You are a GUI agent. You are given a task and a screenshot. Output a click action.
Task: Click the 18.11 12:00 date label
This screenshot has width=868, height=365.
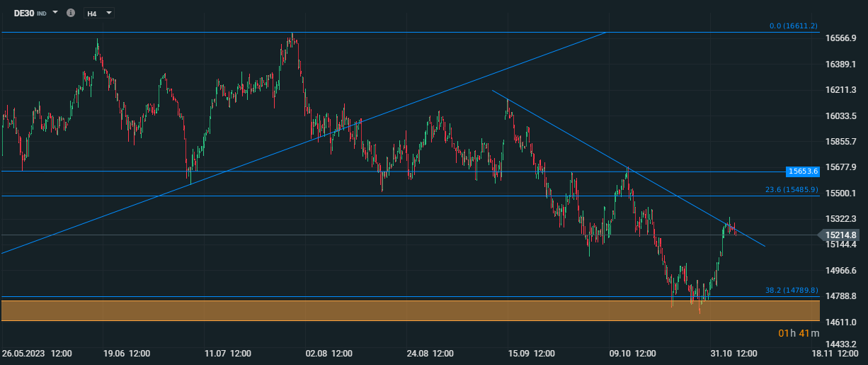click(837, 352)
